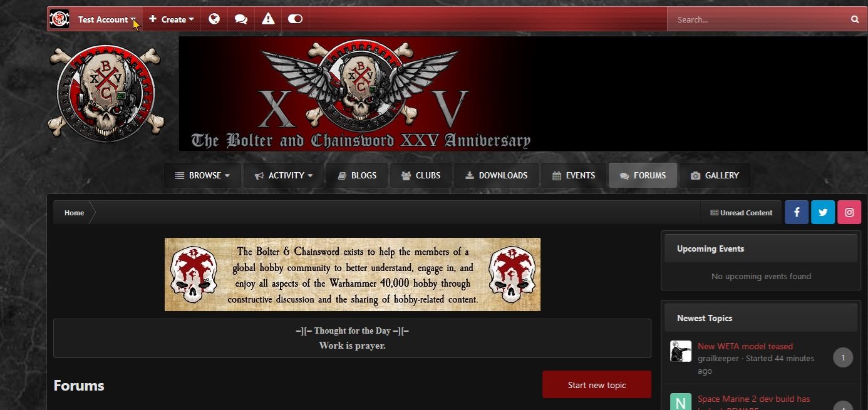Select the Gallery navigation tab
Viewport: 868px width, 410px height.
(x=715, y=176)
